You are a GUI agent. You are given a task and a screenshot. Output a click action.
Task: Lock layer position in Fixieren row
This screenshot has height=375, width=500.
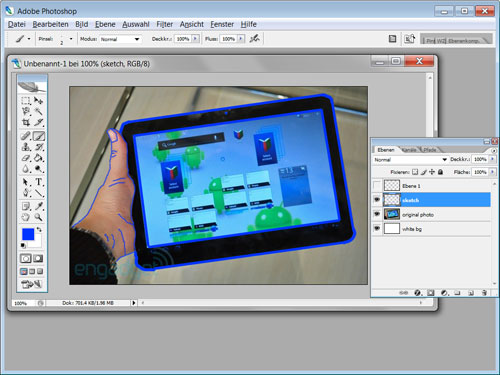click(x=432, y=172)
